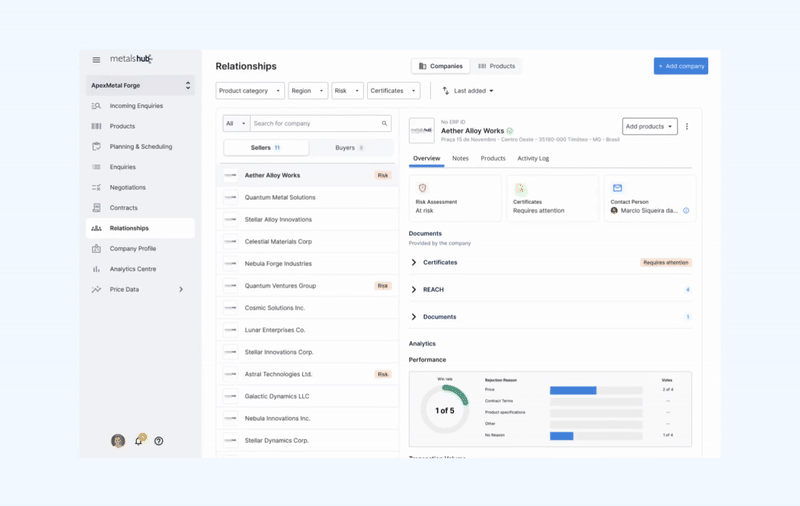
Task: Click the Requires attention badge on Certificates
Action: click(666, 263)
